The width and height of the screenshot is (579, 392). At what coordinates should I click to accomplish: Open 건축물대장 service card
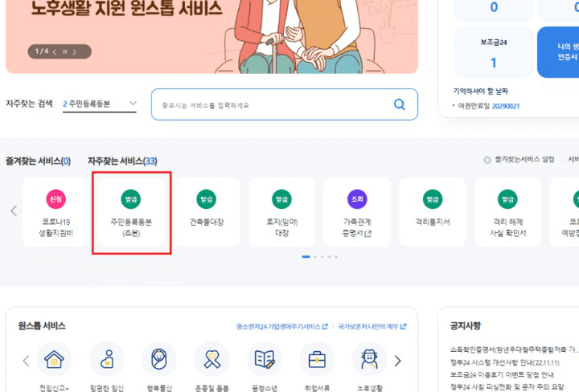point(207,212)
